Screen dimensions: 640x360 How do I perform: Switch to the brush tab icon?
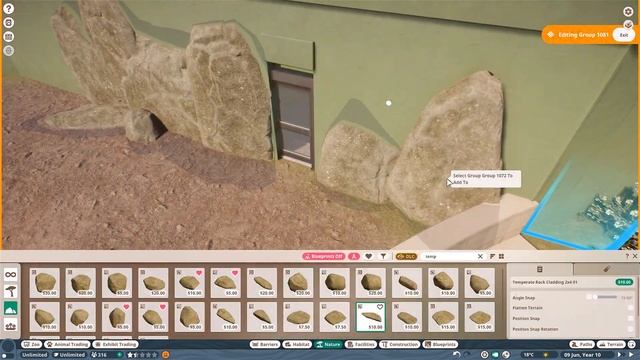click(606, 269)
